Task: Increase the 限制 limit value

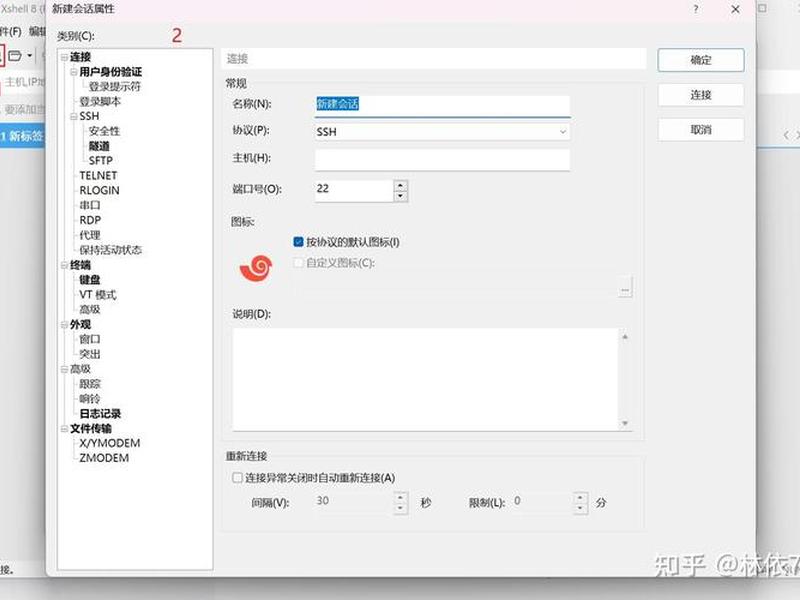Action: pos(580,497)
